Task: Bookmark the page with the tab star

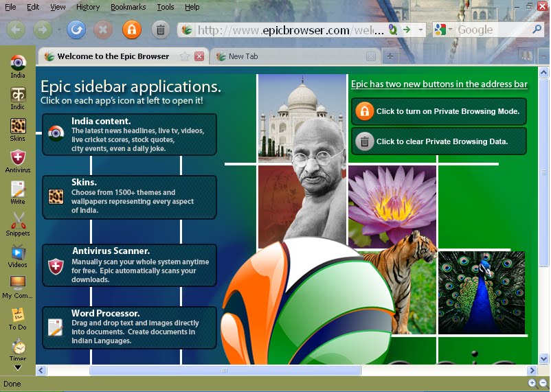Action: pyautogui.click(x=185, y=56)
